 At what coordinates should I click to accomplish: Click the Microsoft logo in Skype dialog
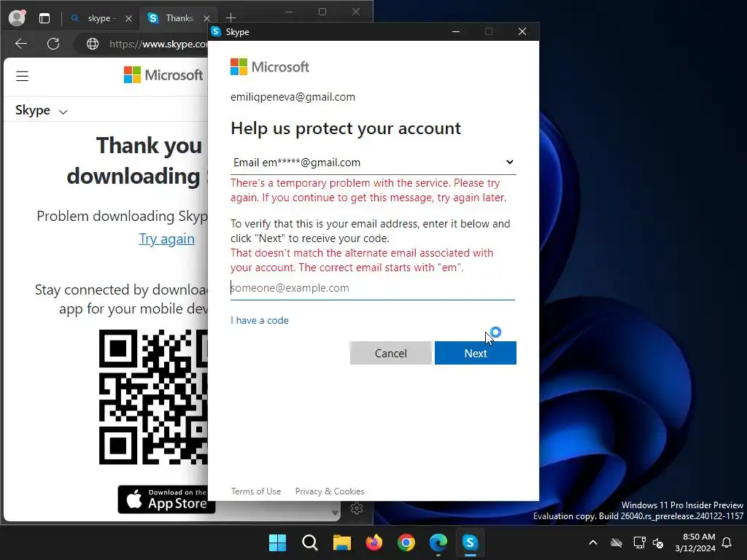(x=270, y=66)
